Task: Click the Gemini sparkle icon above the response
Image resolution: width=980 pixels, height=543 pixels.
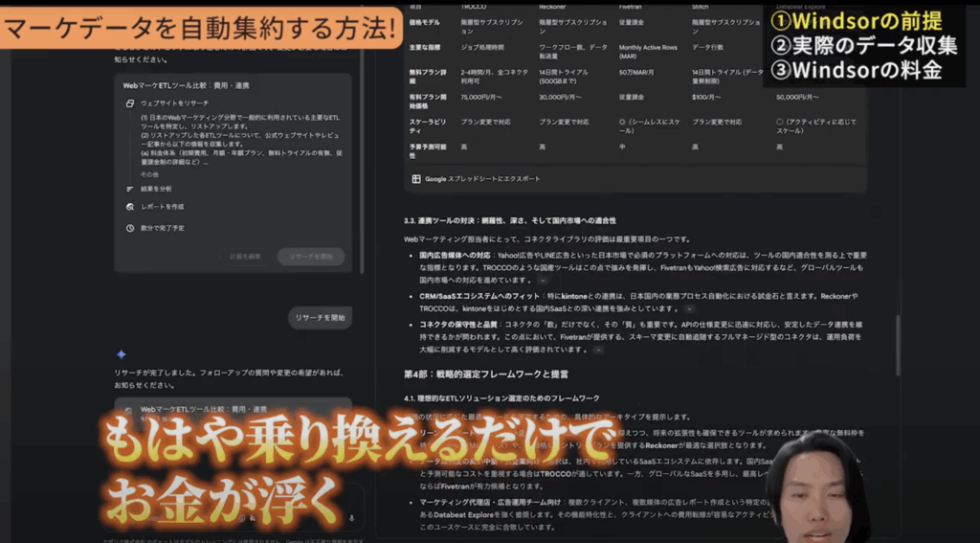Action: 121,355
